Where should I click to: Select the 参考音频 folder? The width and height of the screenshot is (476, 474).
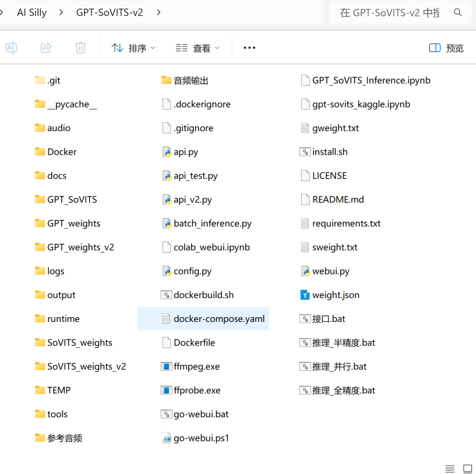[59, 438]
